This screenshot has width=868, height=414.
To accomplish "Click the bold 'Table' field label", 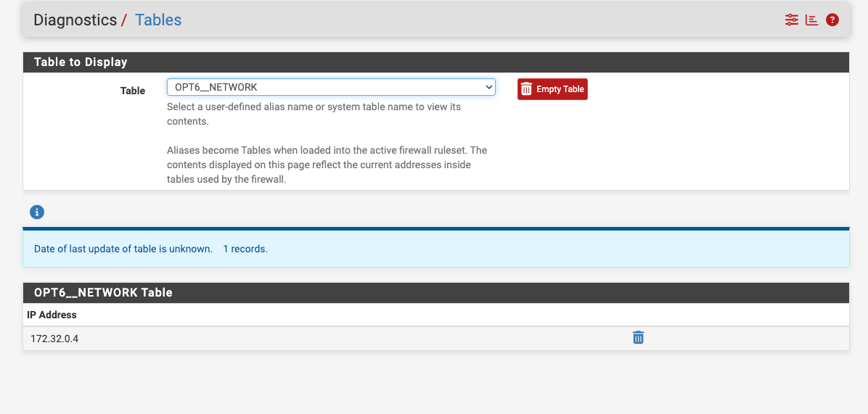I will (x=133, y=91).
